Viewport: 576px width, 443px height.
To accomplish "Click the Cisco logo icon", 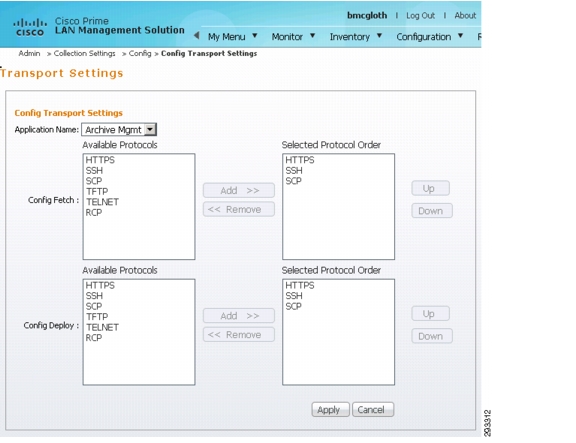I will click(30, 28).
